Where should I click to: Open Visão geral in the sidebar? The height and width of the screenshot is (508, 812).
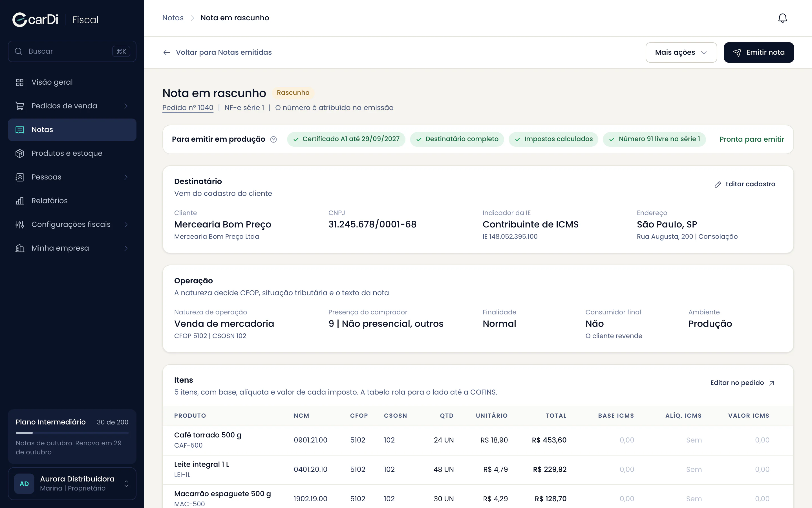tap(72, 82)
